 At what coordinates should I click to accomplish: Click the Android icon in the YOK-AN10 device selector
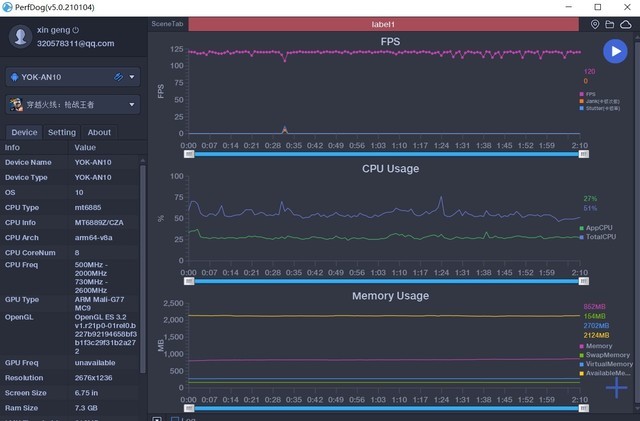[x=15, y=77]
